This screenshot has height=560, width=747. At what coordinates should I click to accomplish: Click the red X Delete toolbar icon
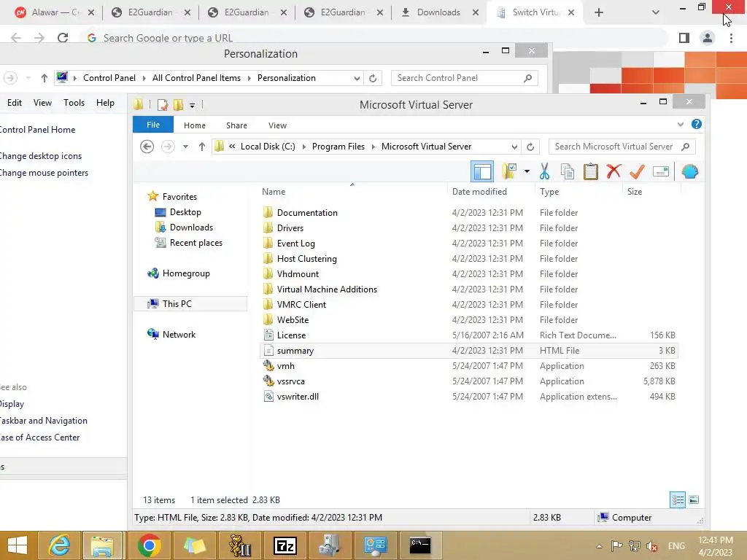click(x=614, y=171)
